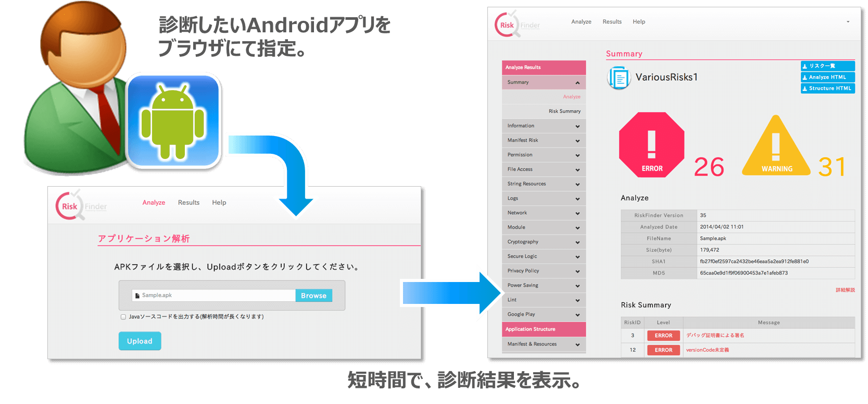Collapse the Summary section in the sidebar
Screen dimensions: 868x404
click(544, 82)
